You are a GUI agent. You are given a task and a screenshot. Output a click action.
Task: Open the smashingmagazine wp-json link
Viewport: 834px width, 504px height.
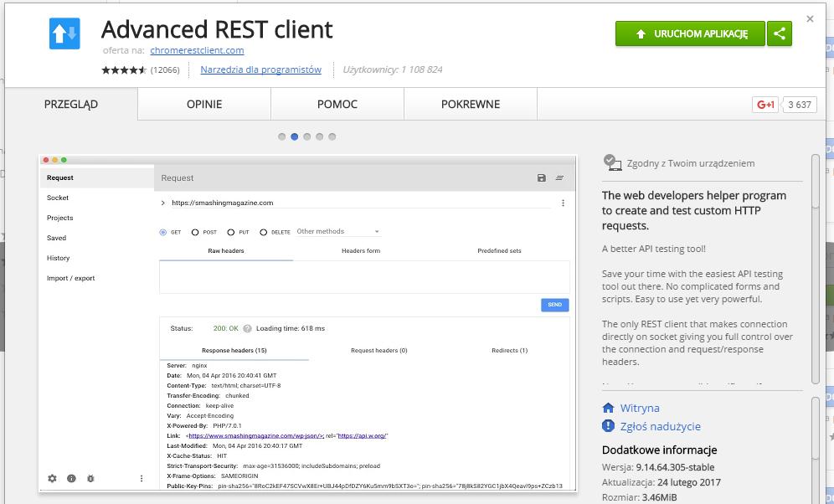coord(256,436)
